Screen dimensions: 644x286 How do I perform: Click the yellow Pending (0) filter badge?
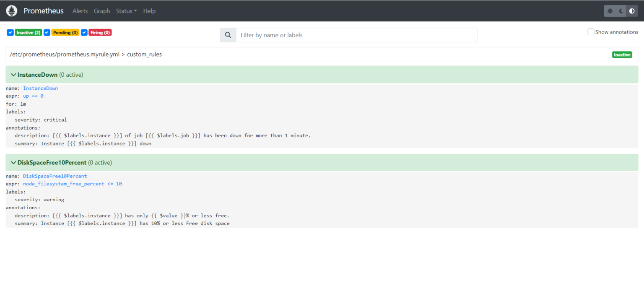(65, 32)
